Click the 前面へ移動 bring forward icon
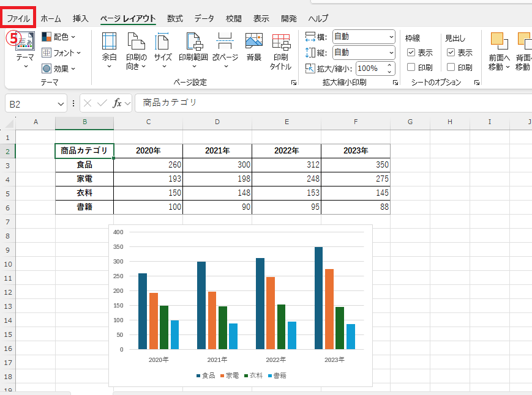The height and width of the screenshot is (395, 532). point(500,42)
